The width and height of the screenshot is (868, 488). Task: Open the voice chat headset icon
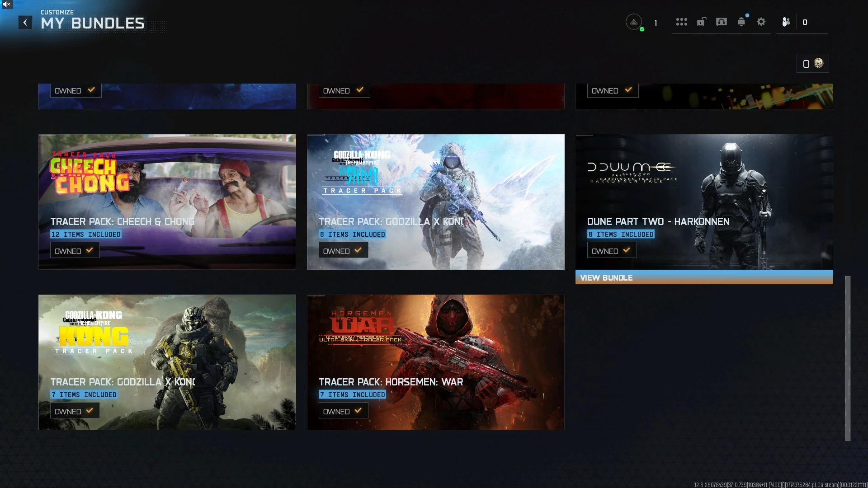[722, 22]
